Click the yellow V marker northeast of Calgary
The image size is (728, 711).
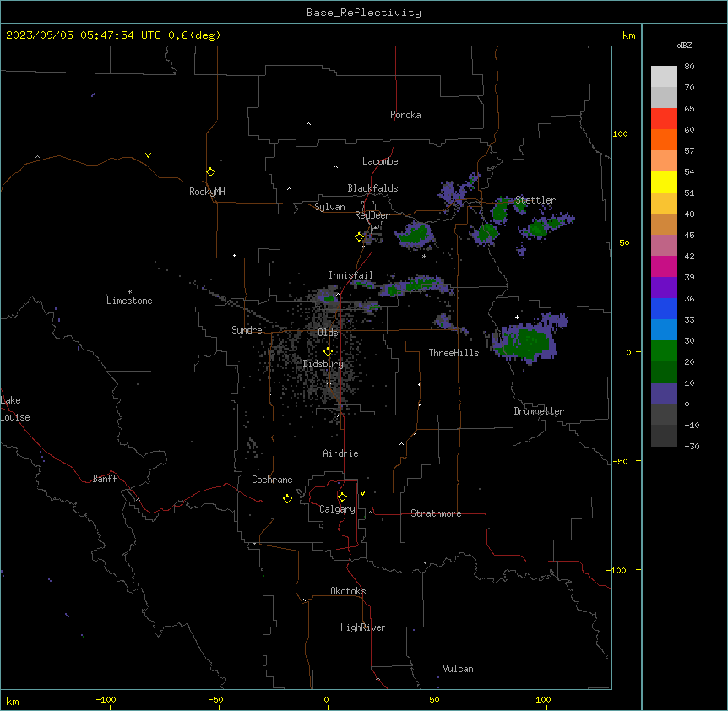click(362, 493)
